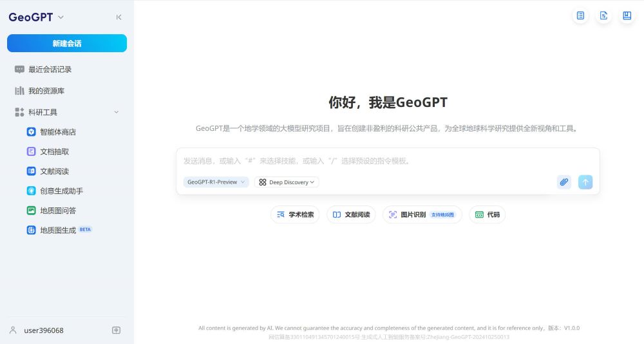Image resolution: width=644 pixels, height=344 pixels.
Task: Click the 代码 code icon
Action: (x=479, y=215)
